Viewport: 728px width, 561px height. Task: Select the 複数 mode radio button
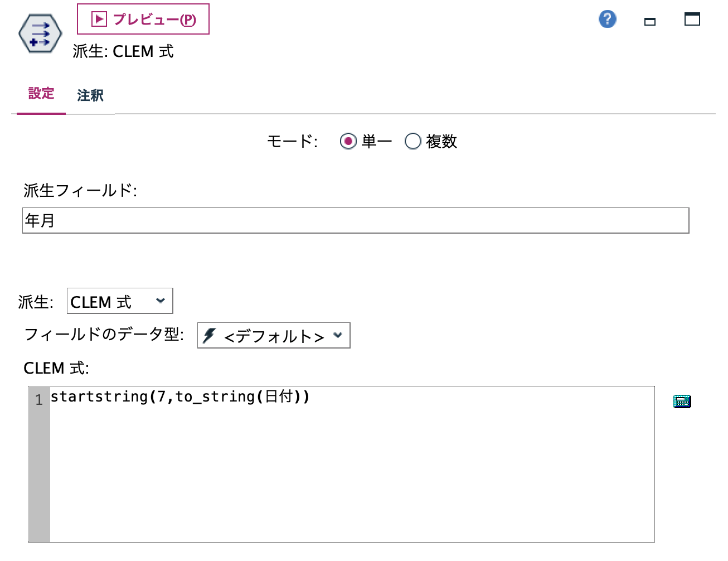(413, 142)
